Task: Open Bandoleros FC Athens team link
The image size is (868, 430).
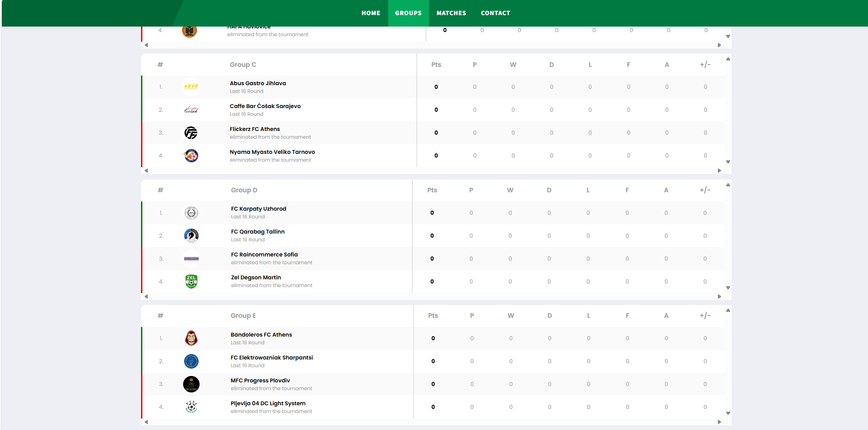Action: click(x=261, y=335)
